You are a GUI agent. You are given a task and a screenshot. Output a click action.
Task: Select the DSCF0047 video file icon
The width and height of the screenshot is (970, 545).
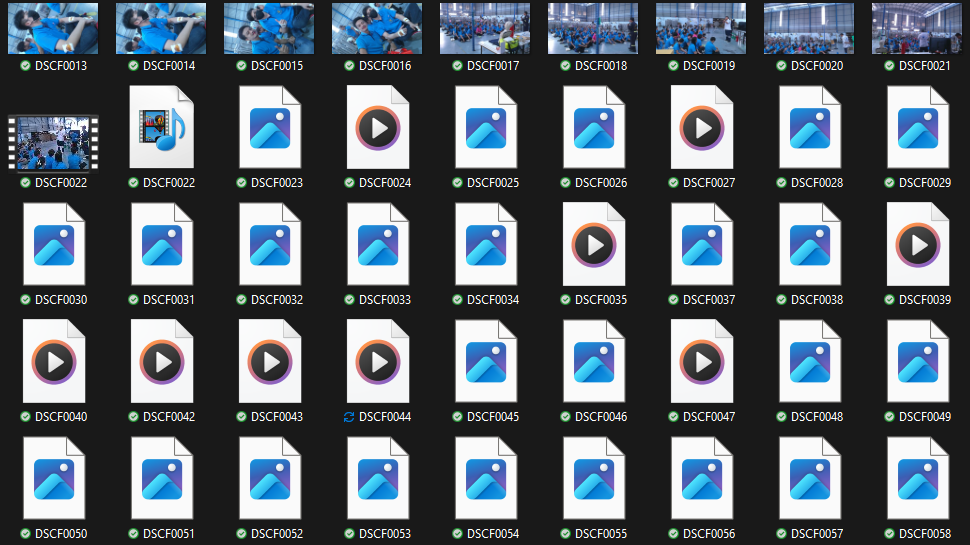702,361
